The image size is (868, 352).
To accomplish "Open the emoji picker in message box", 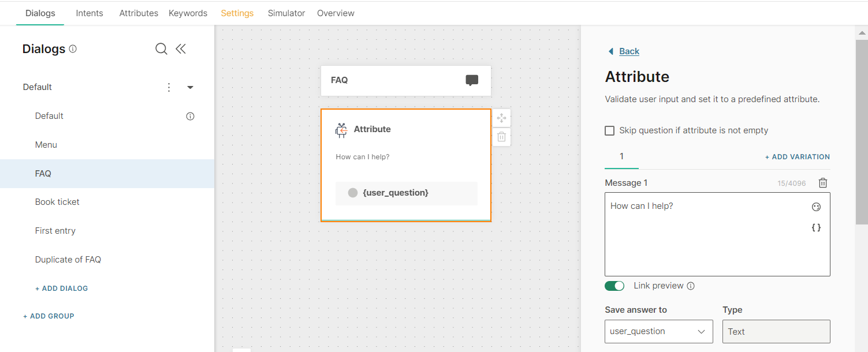I will point(816,207).
